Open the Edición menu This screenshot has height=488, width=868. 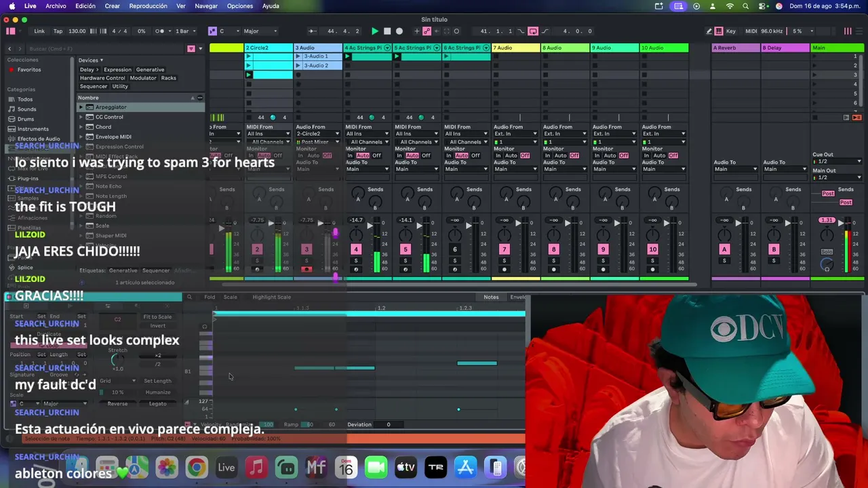85,6
